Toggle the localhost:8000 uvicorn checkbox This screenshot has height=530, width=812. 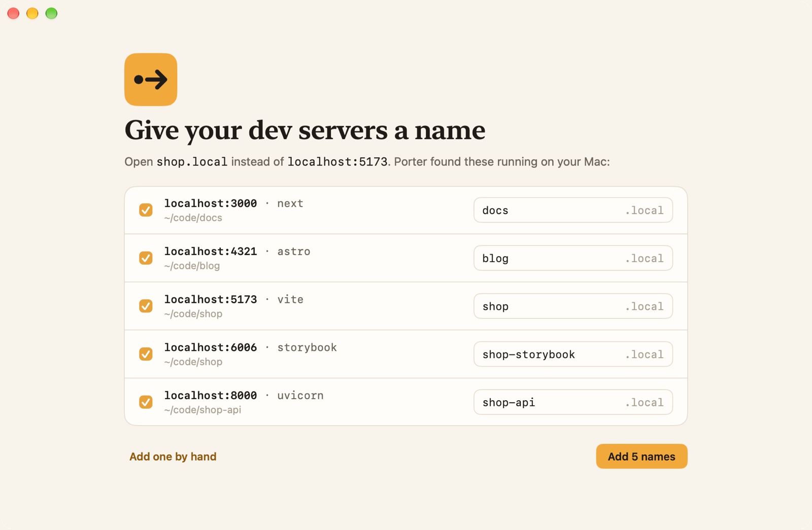tap(146, 402)
